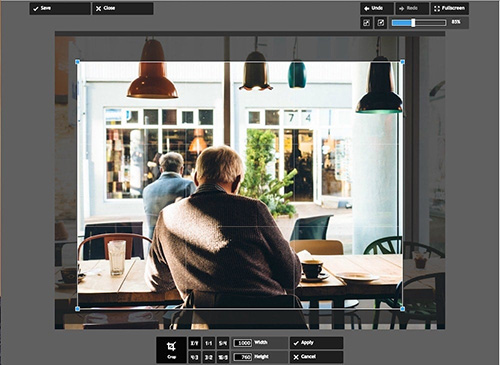Screen dimensions: 500x365
Task: Select the Crop tool icon
Action: (171, 350)
